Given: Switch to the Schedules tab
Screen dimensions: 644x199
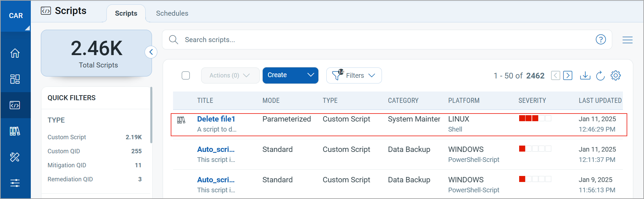Looking at the screenshot, I should (172, 13).
